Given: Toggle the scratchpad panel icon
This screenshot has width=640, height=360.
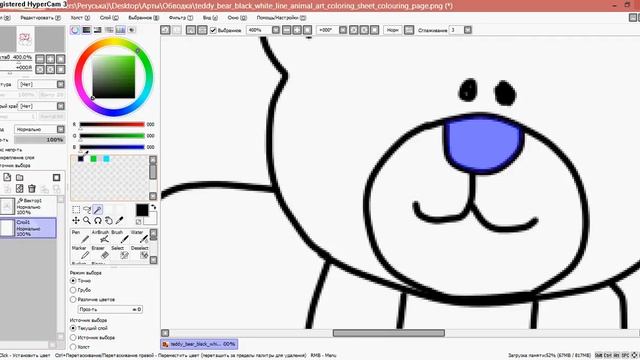Looking at the screenshot, I should click(x=132, y=30).
